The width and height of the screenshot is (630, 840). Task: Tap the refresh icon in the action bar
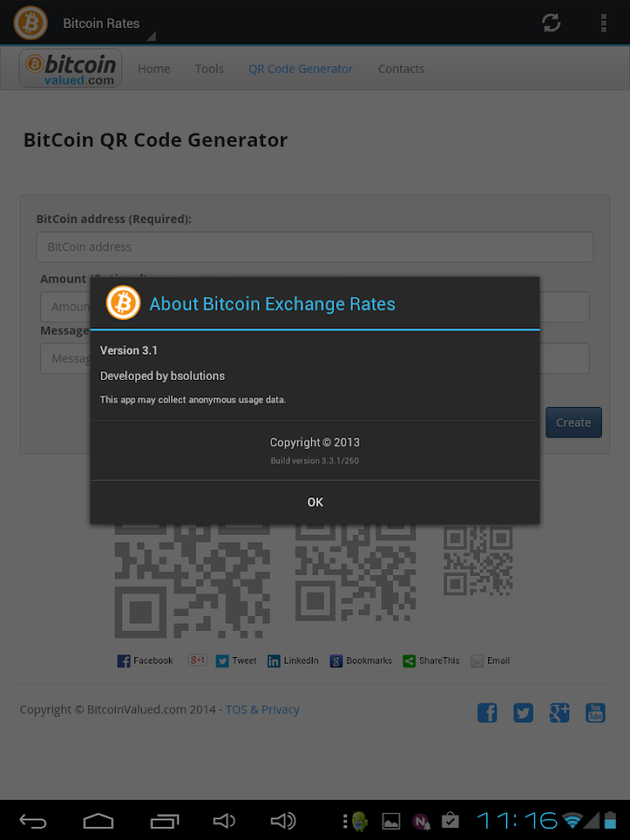click(x=552, y=23)
